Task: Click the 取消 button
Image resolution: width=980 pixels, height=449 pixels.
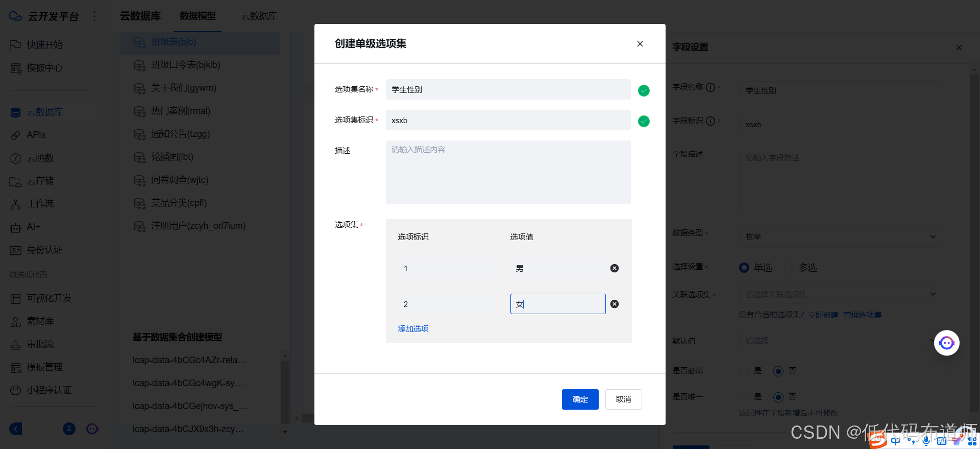Action: click(x=624, y=399)
